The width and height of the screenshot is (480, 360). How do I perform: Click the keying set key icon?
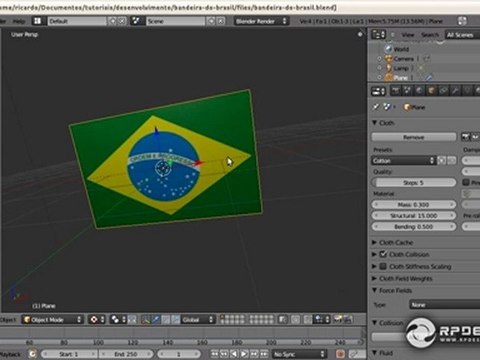coord(355,354)
